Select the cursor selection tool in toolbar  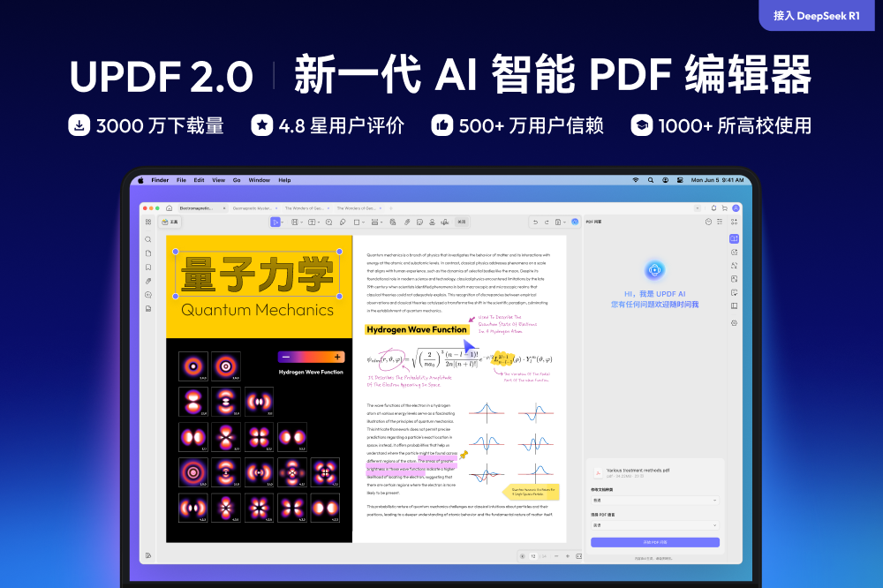(275, 222)
